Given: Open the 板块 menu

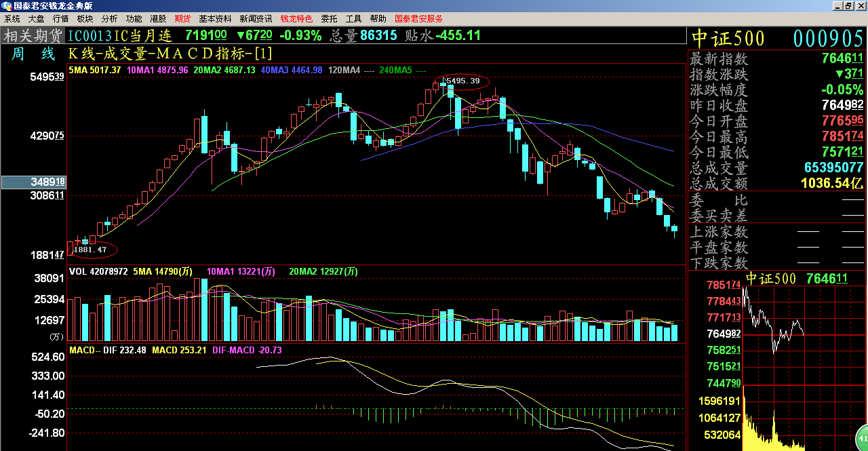Looking at the screenshot, I should tap(85, 19).
